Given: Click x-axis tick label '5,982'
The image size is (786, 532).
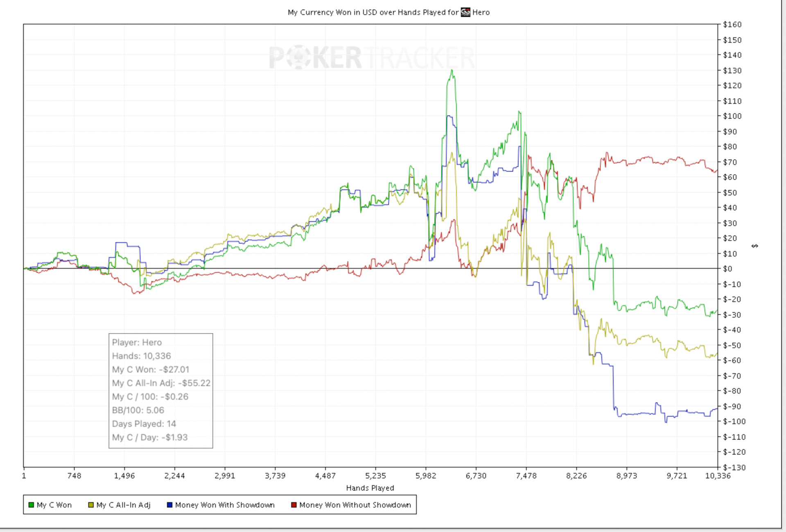Looking at the screenshot, I should click(x=426, y=476).
